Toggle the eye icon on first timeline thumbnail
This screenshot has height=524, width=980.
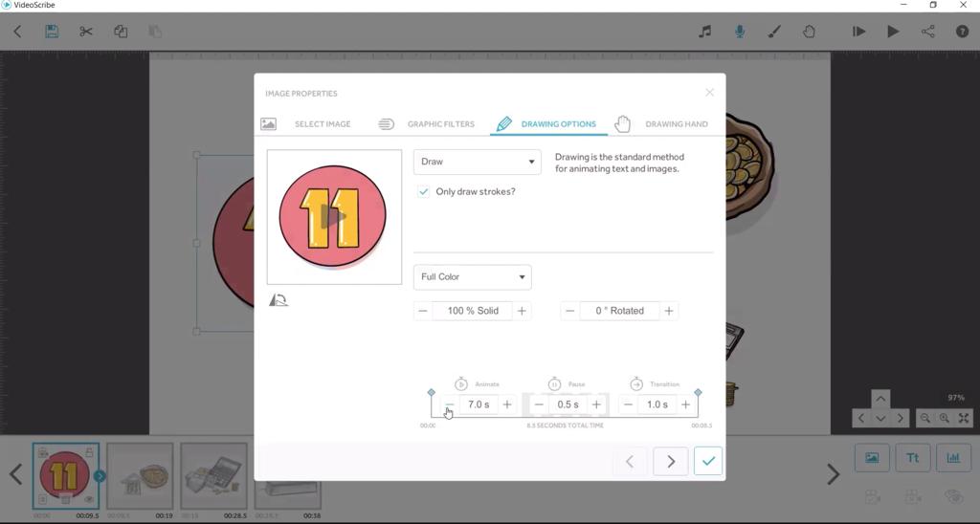pyautogui.click(x=89, y=499)
